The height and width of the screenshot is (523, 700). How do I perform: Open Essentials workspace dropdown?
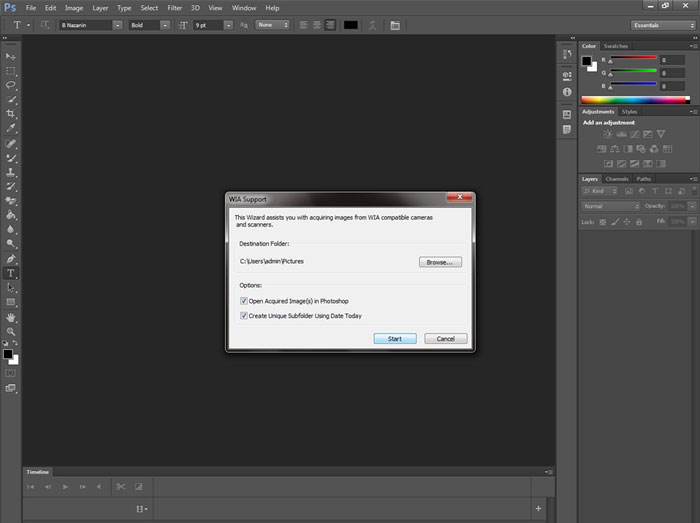point(663,25)
